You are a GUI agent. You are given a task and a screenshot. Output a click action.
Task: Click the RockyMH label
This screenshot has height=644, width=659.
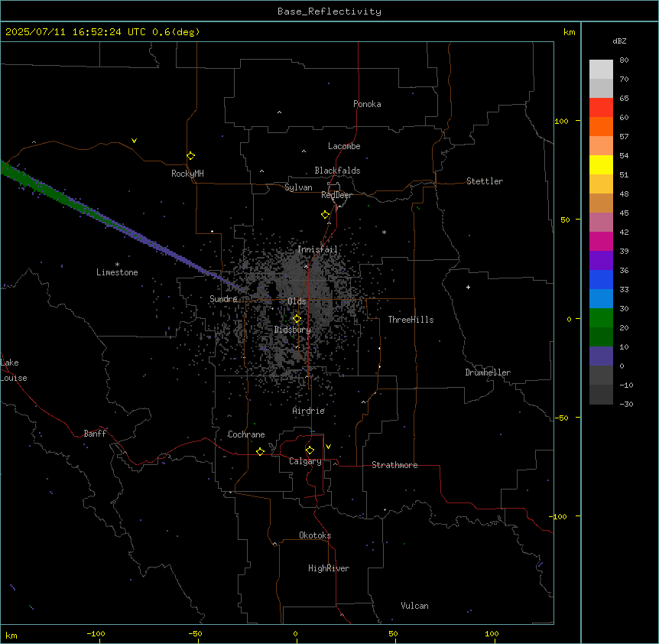point(187,174)
